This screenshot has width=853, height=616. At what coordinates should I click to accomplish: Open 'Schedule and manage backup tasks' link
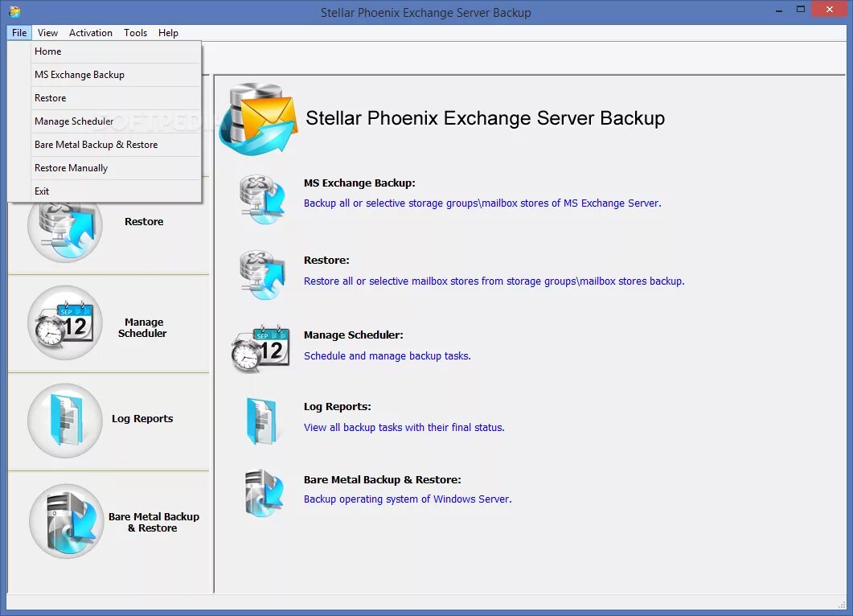pos(388,356)
